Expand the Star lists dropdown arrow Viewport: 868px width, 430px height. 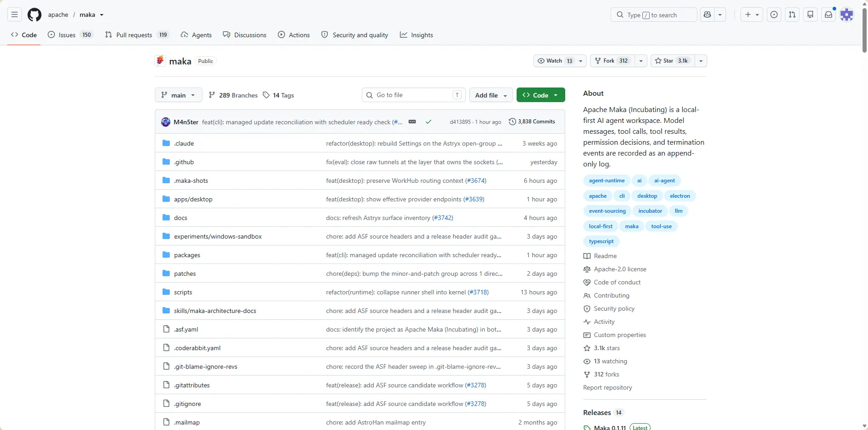point(701,61)
